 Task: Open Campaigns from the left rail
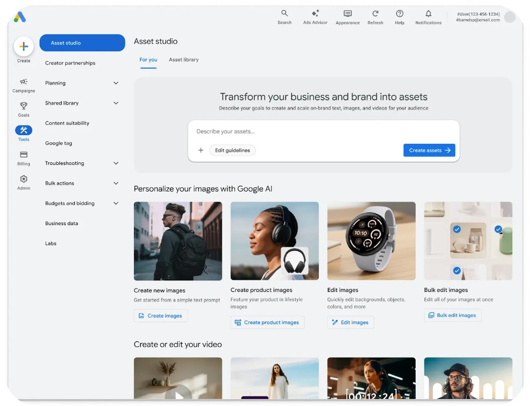24,85
